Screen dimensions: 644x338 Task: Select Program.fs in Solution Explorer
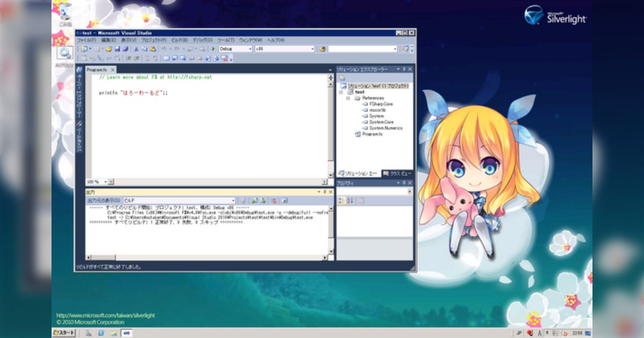click(x=372, y=134)
